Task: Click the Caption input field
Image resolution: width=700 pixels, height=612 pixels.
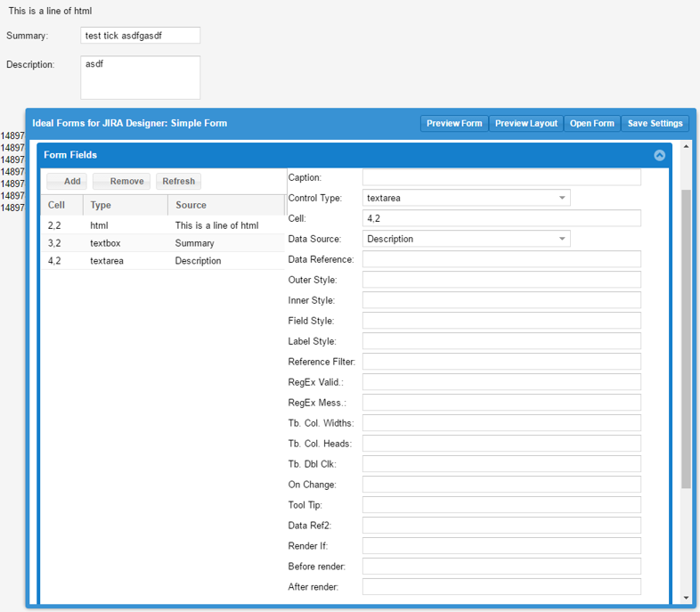Action: (x=501, y=177)
